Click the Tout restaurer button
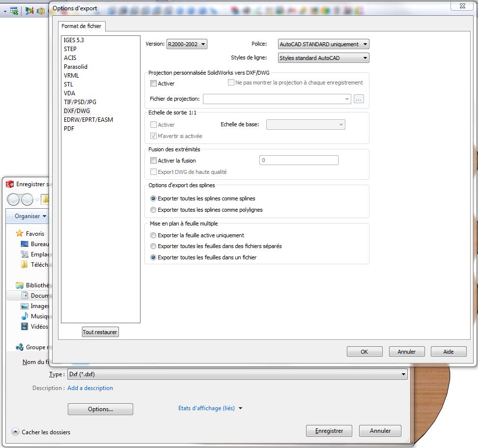Viewport: 478px width, 448px height. (x=100, y=332)
